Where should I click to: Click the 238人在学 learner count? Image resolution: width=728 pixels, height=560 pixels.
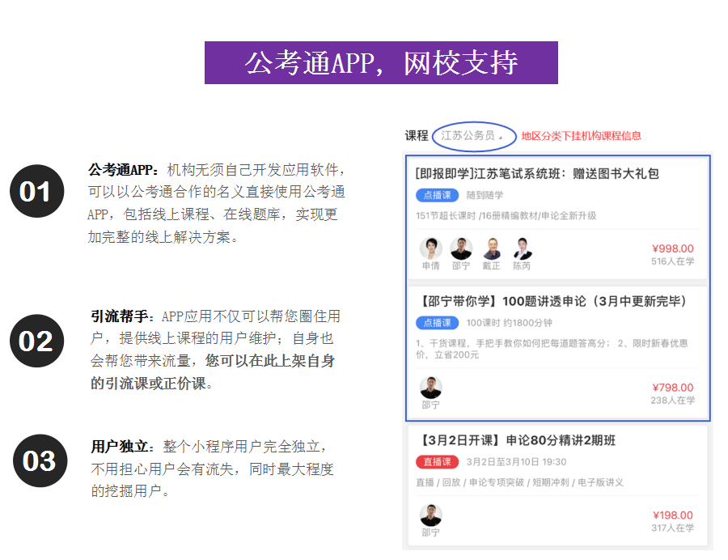tap(673, 401)
